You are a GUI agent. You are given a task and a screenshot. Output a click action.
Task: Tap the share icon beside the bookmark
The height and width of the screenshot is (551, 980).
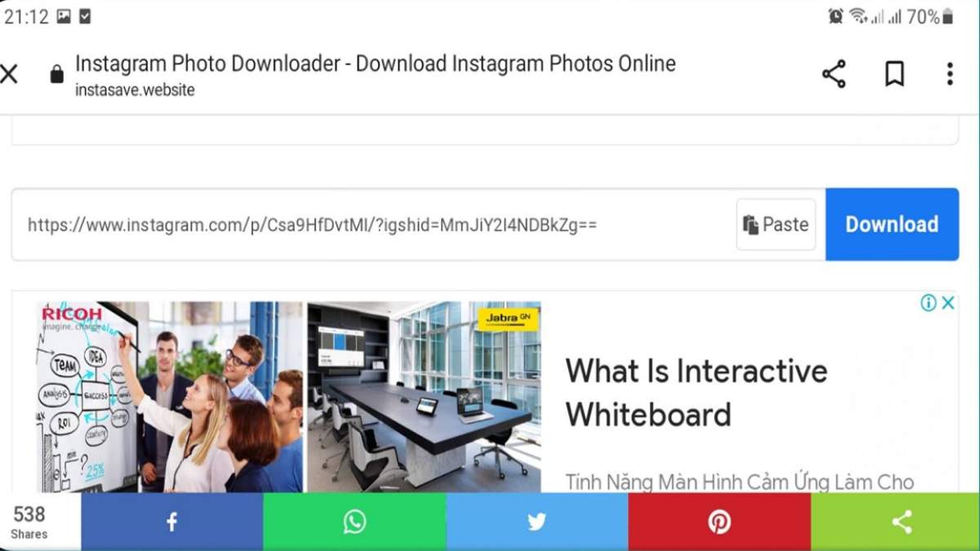tap(835, 74)
